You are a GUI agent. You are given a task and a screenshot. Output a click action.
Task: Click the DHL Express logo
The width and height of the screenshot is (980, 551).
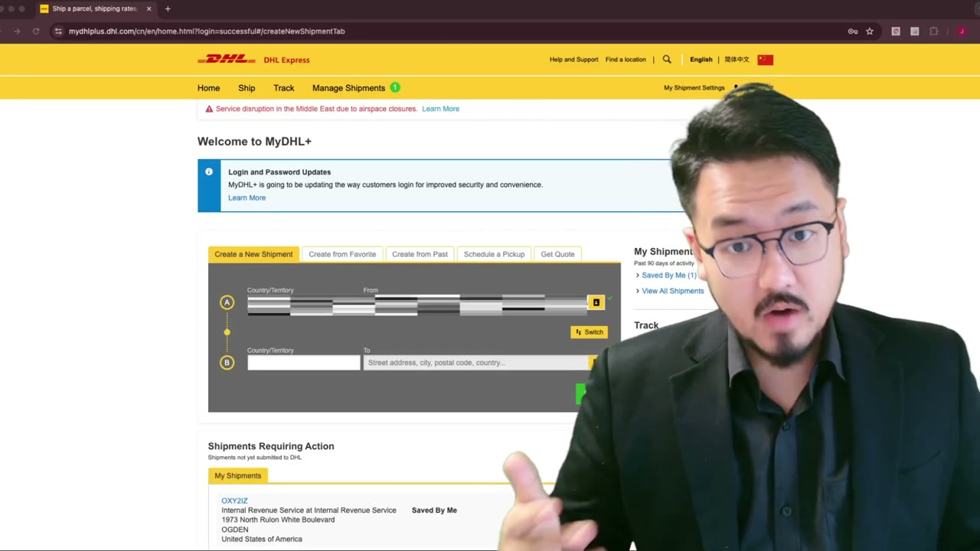[x=253, y=60]
